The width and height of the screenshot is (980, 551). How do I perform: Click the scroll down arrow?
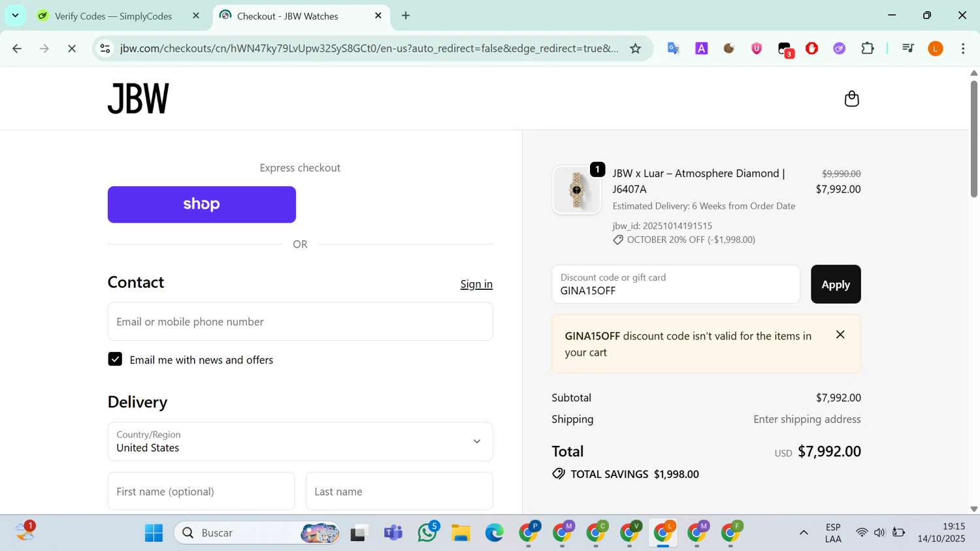(973, 509)
